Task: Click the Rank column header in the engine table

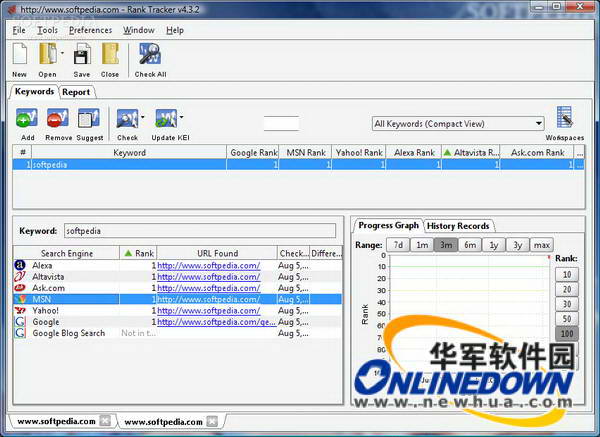Action: point(139,253)
